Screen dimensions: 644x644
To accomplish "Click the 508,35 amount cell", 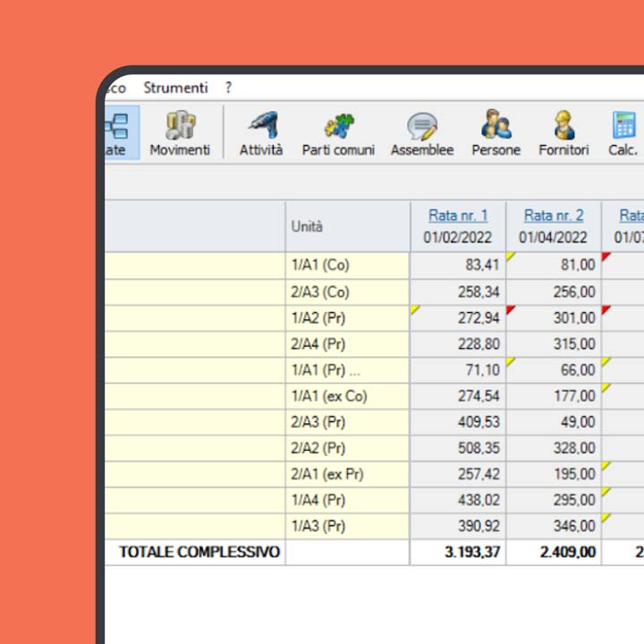I will click(458, 448).
